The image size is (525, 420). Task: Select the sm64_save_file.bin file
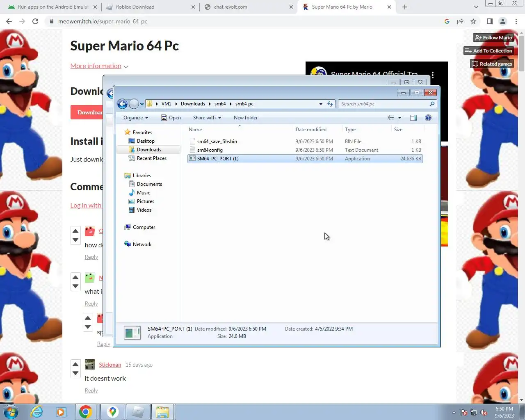click(305, 142)
